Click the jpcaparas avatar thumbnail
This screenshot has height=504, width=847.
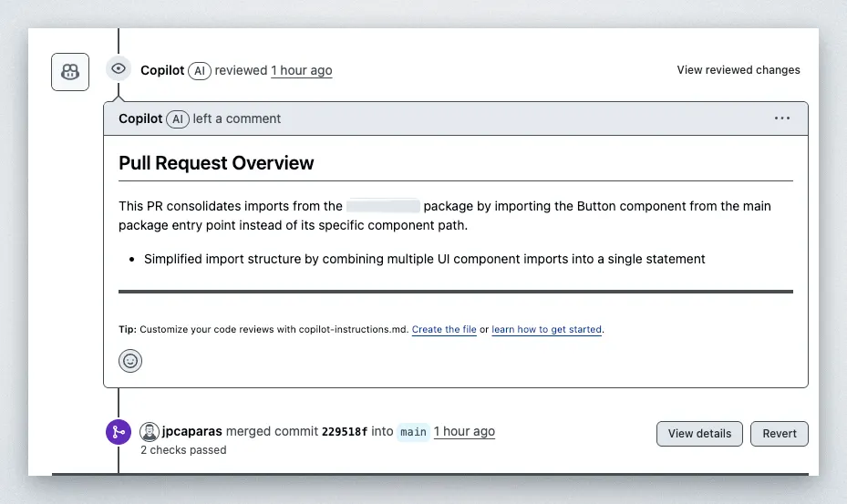coord(150,432)
